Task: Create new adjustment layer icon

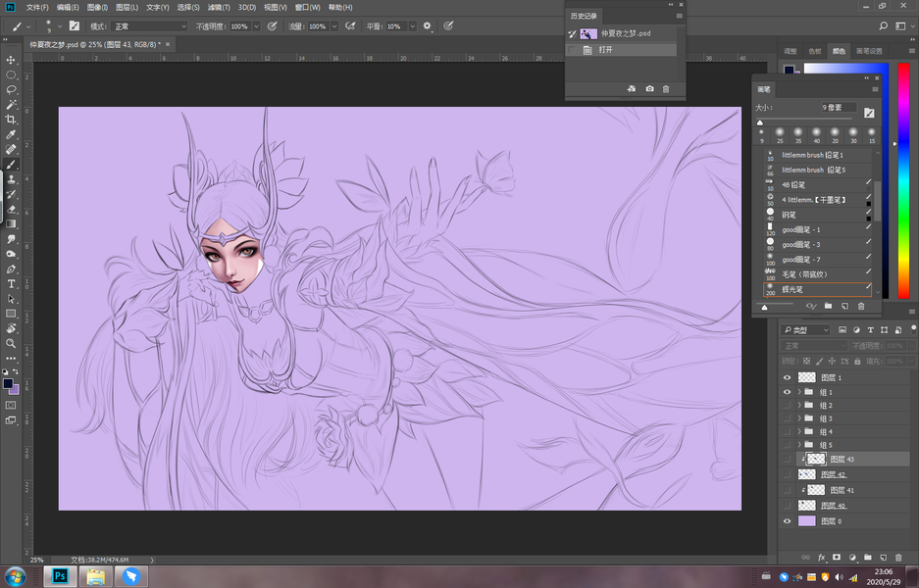Action: 852,558
